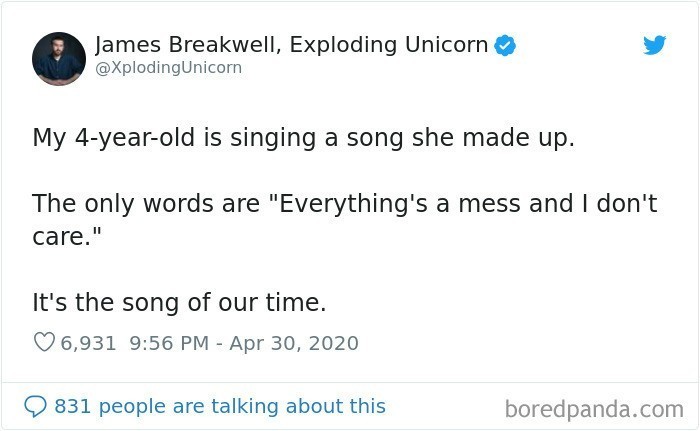Click the Apr 30, 2020 date
700x431 pixels.
(x=294, y=343)
